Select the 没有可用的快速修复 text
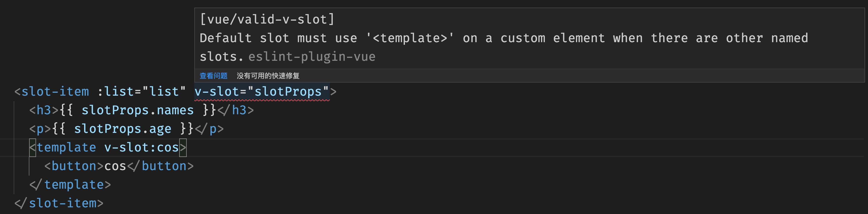 coord(268,76)
